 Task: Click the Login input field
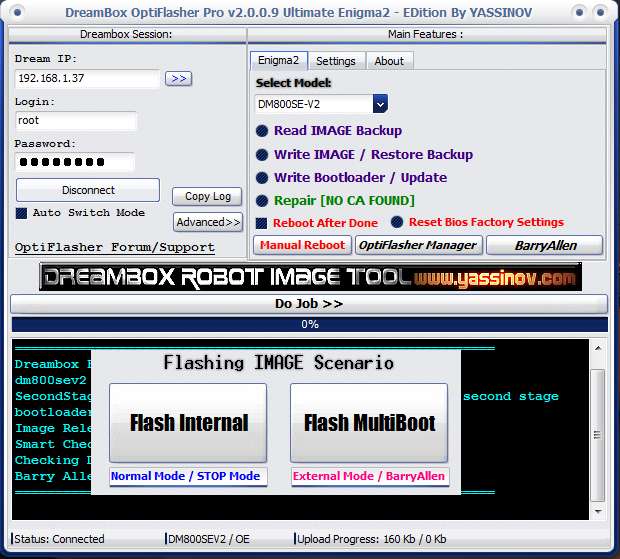[x=76, y=121]
